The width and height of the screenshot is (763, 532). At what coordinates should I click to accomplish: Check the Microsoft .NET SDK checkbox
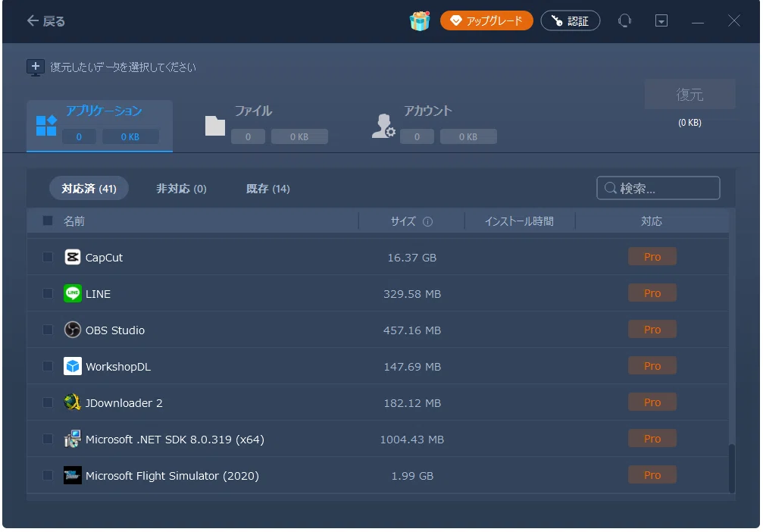point(47,439)
